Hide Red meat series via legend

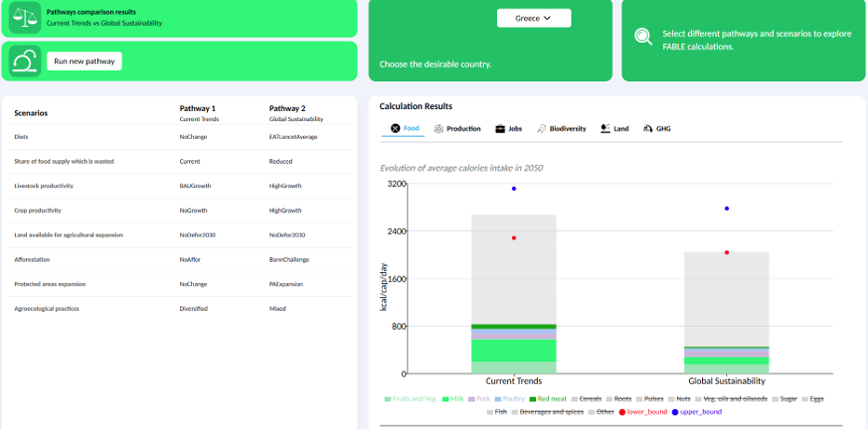(545, 399)
